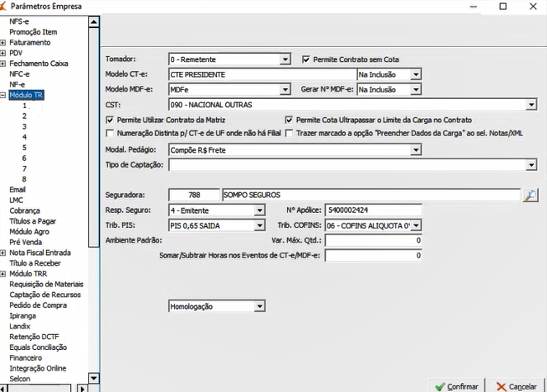This screenshot has height=392, width=547.
Task: Select Ipiranga in the tree
Action: [x=22, y=315]
